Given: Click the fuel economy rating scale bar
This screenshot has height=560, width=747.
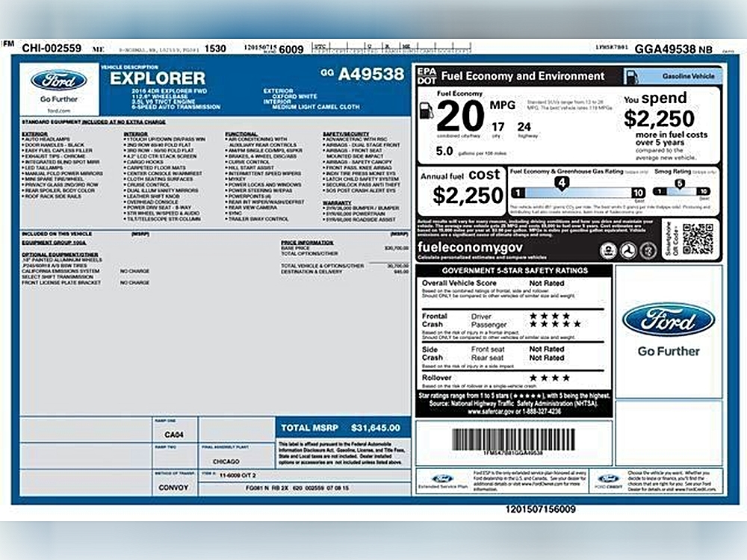Looking at the screenshot, I should [578, 193].
